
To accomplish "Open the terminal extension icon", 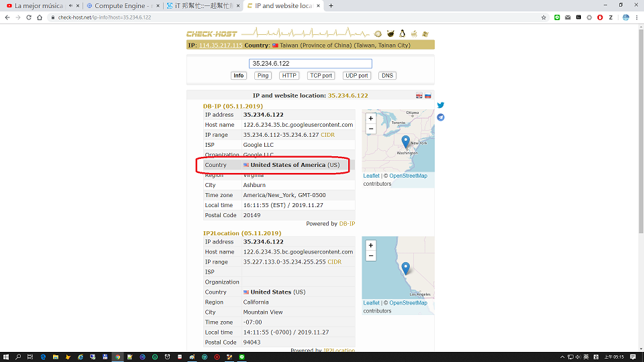I will tap(578, 17).
